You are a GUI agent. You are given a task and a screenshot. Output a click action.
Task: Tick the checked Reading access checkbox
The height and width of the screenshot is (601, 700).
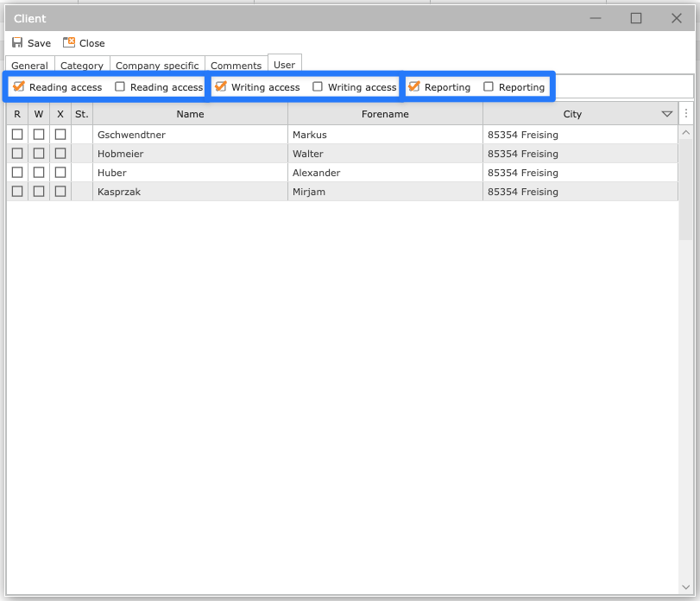click(19, 86)
